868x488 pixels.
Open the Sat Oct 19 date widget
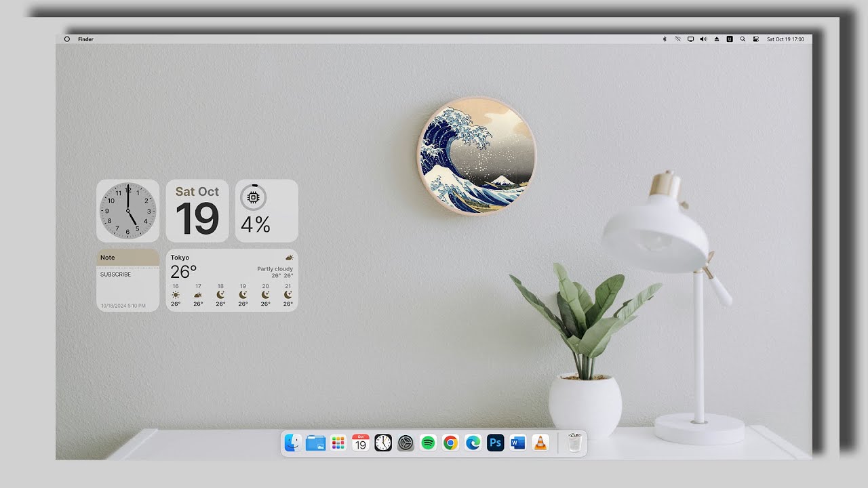click(197, 211)
